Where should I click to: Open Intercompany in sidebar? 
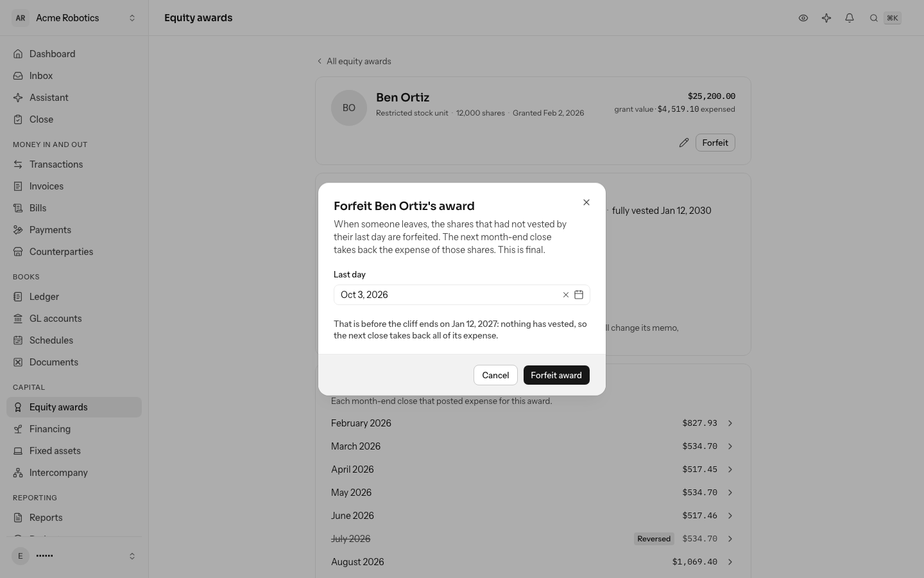click(x=74, y=473)
